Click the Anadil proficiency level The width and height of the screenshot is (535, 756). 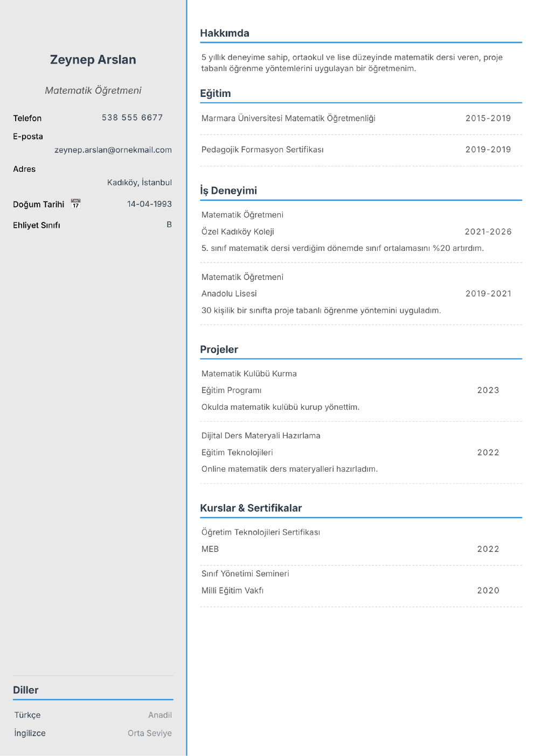point(160,715)
